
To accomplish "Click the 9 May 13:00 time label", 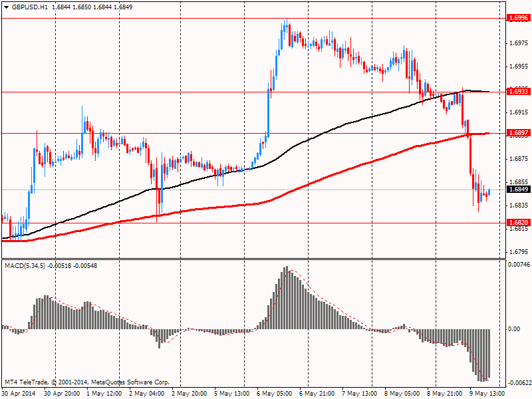I will [487, 394].
